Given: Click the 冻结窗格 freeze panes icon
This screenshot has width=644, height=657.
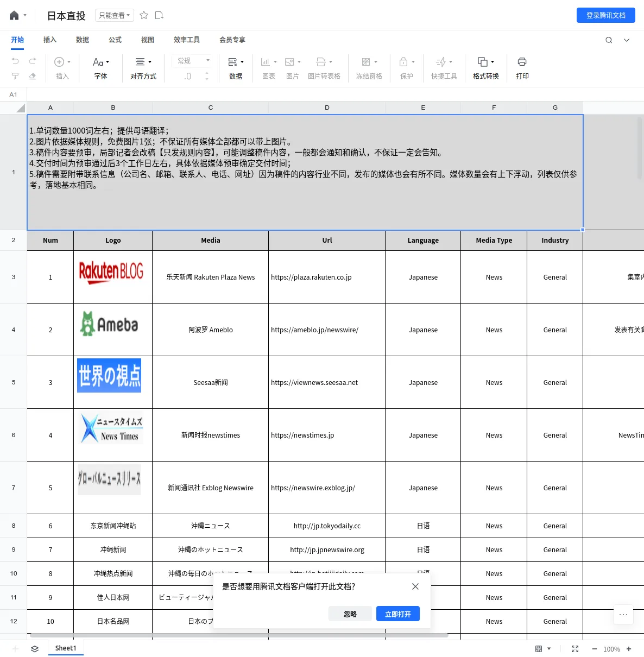Looking at the screenshot, I should [366, 62].
